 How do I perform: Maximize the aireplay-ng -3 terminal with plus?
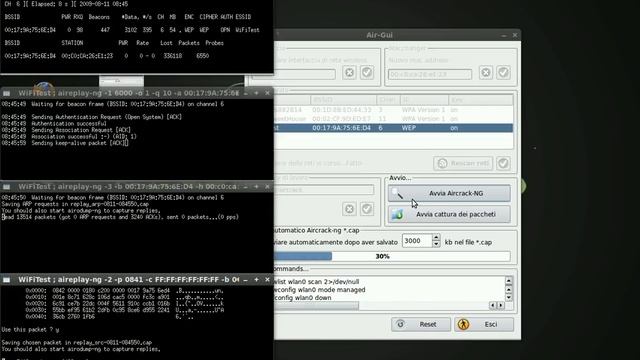256,187
